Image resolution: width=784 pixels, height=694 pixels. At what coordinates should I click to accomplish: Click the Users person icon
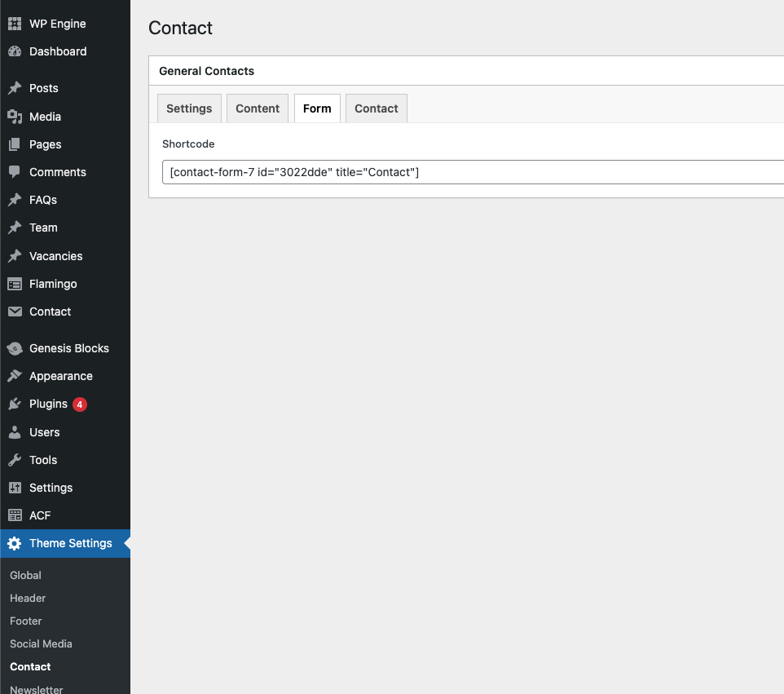[x=15, y=432]
